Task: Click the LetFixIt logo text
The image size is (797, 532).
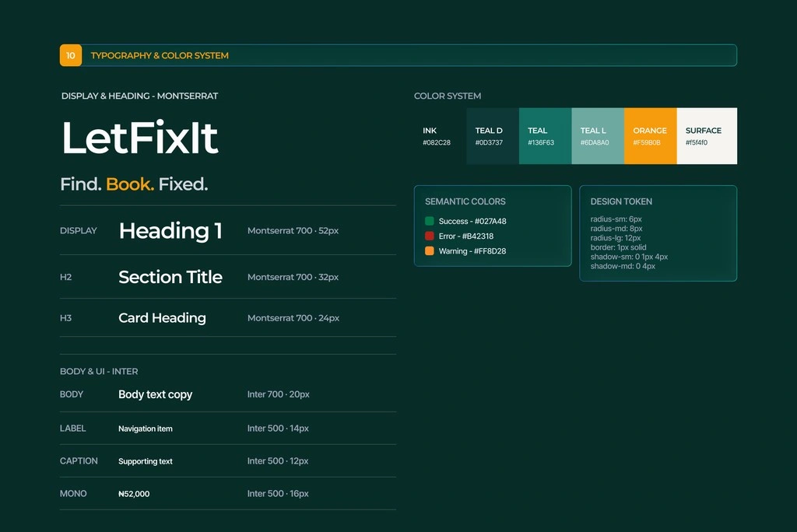Action: coord(140,137)
